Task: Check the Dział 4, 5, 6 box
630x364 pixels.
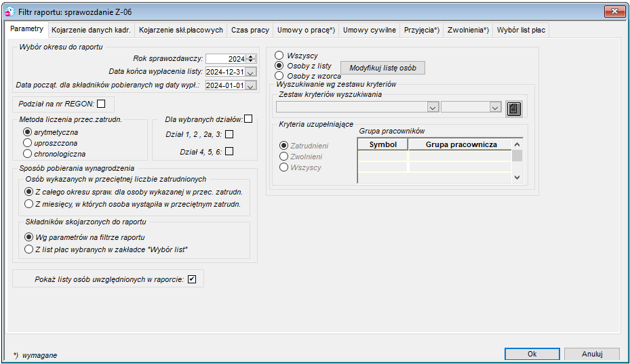Action: click(x=229, y=151)
